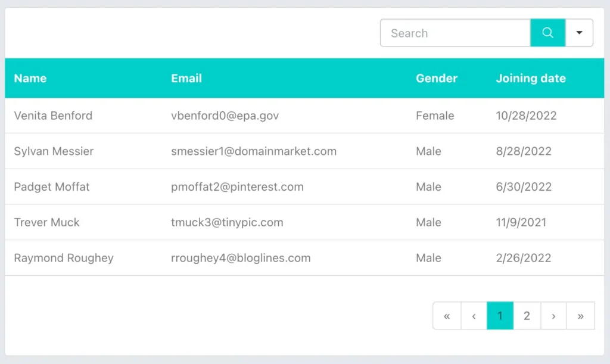Click the magnifier search button
The height and width of the screenshot is (364, 610).
[x=548, y=33]
